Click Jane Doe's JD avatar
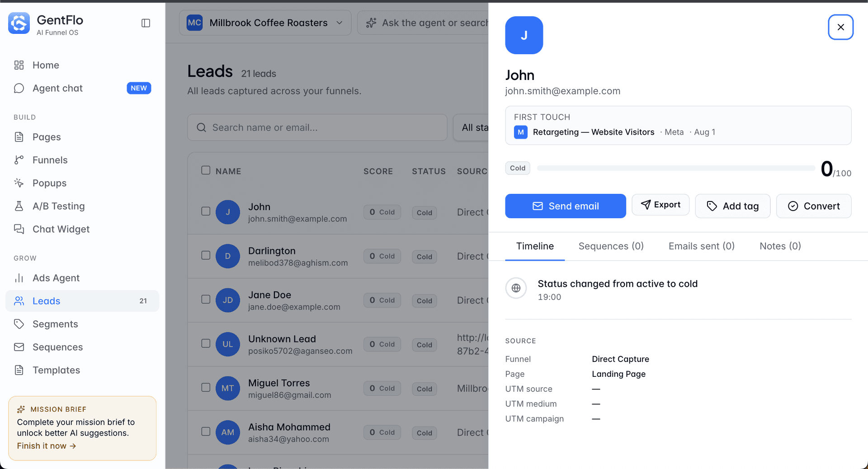 coord(228,300)
